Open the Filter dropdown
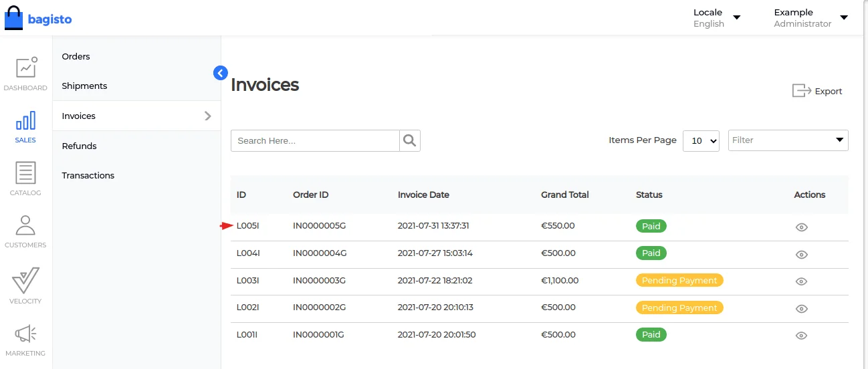The image size is (868, 369). click(788, 140)
